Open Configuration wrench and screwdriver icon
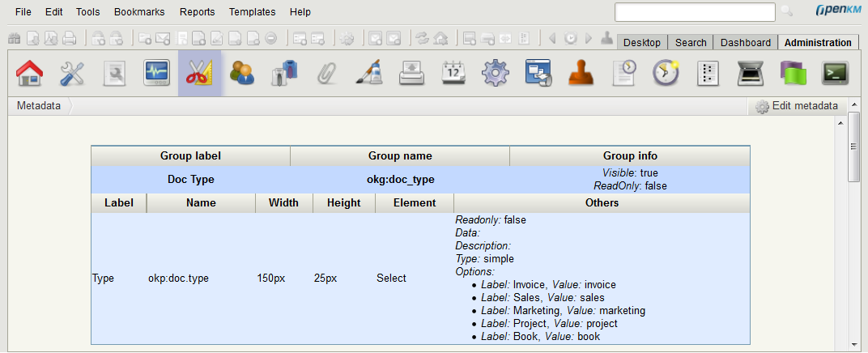Viewport: 868px width, 353px height. pos(72,74)
